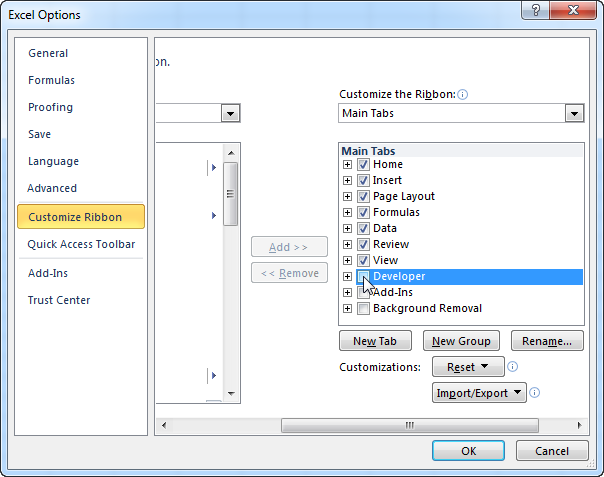
Task: Expand the Background Removal node
Action: [347, 309]
